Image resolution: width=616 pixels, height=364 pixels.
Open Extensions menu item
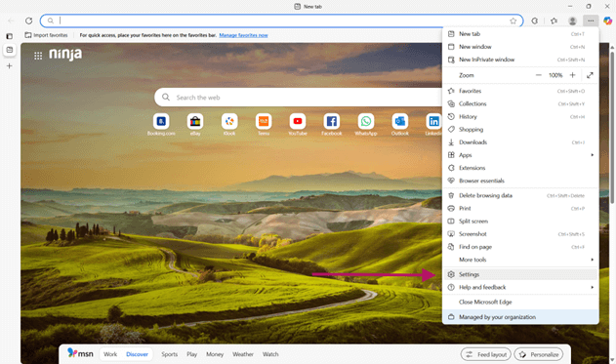click(520, 168)
